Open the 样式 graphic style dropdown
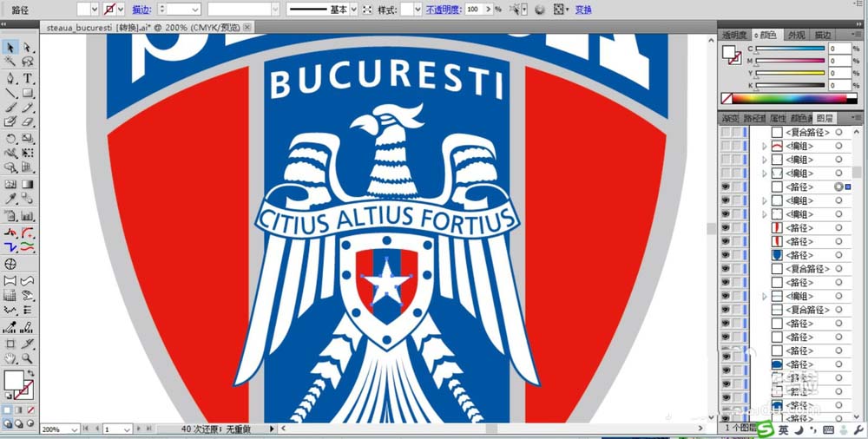This screenshot has height=439, width=868. click(x=418, y=10)
